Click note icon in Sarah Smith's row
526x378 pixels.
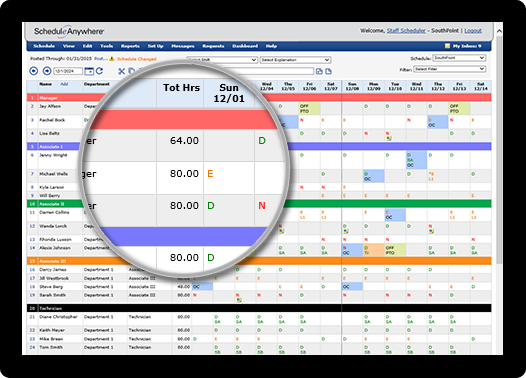[239, 300]
